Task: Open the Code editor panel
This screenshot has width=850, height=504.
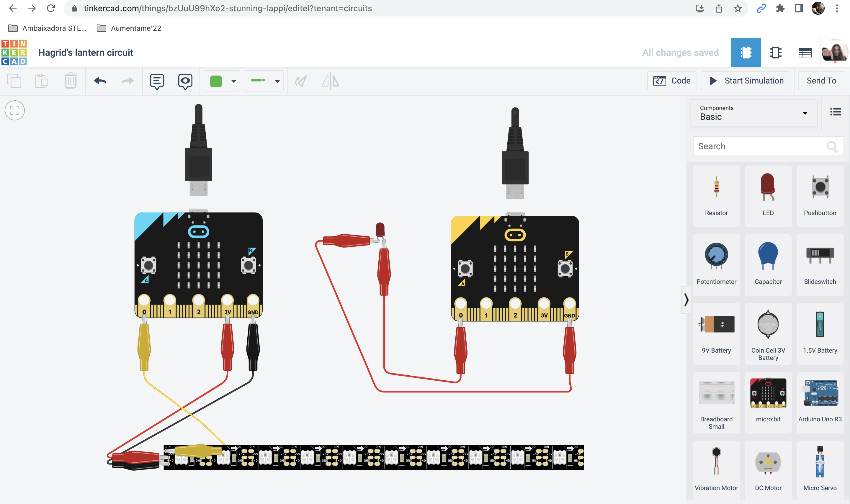Action: [672, 81]
